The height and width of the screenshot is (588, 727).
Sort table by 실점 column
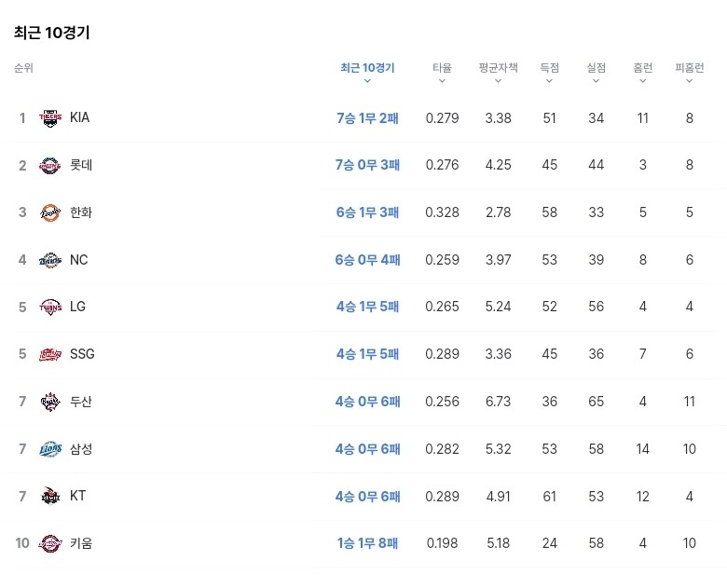pos(597,69)
